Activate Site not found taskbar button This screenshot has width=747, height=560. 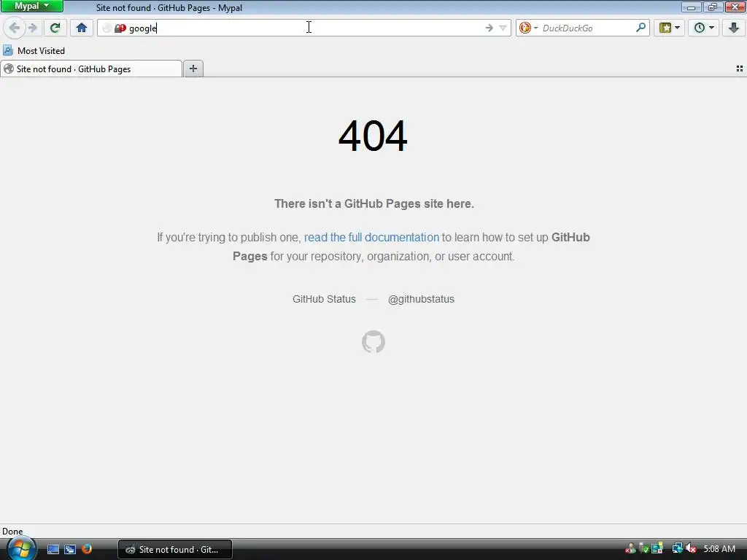click(x=175, y=550)
